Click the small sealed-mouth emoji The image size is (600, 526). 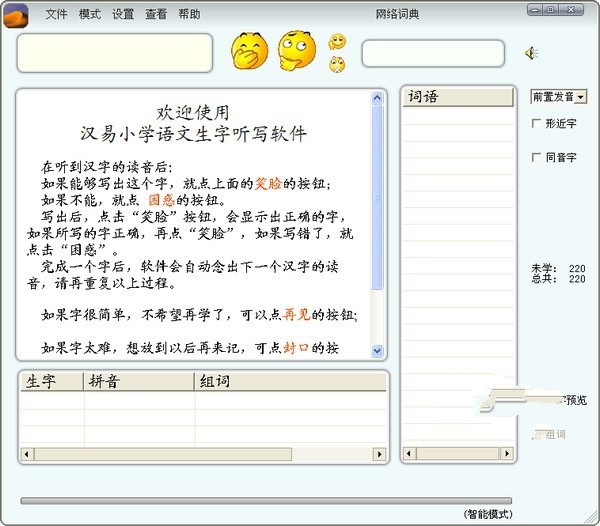[x=337, y=64]
